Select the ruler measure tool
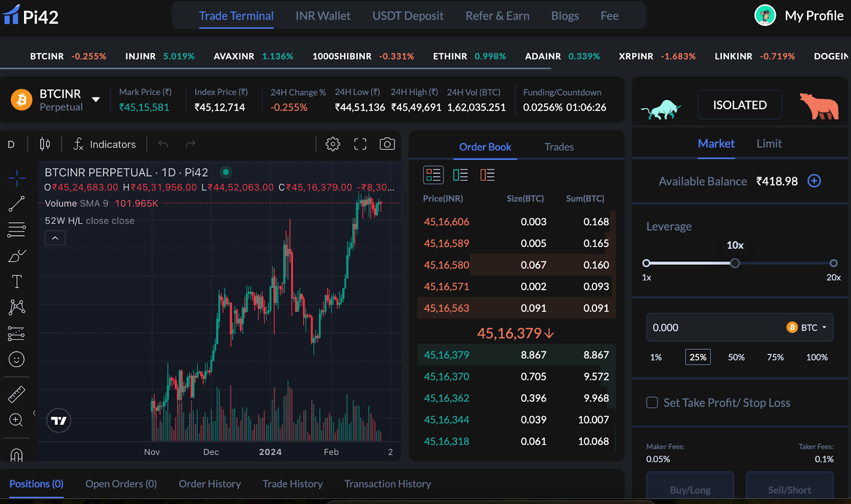 (17, 394)
